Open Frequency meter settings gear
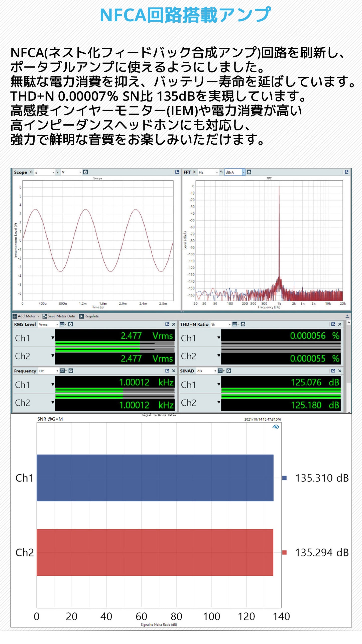This screenshot has height=644, width=362. (x=71, y=371)
